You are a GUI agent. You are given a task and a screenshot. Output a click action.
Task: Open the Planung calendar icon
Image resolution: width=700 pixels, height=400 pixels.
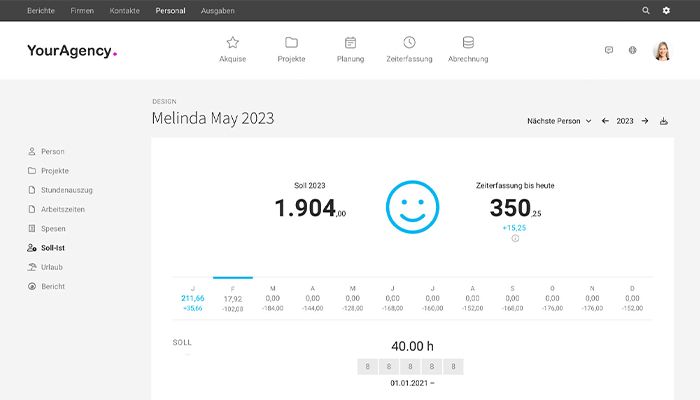pyautogui.click(x=350, y=43)
